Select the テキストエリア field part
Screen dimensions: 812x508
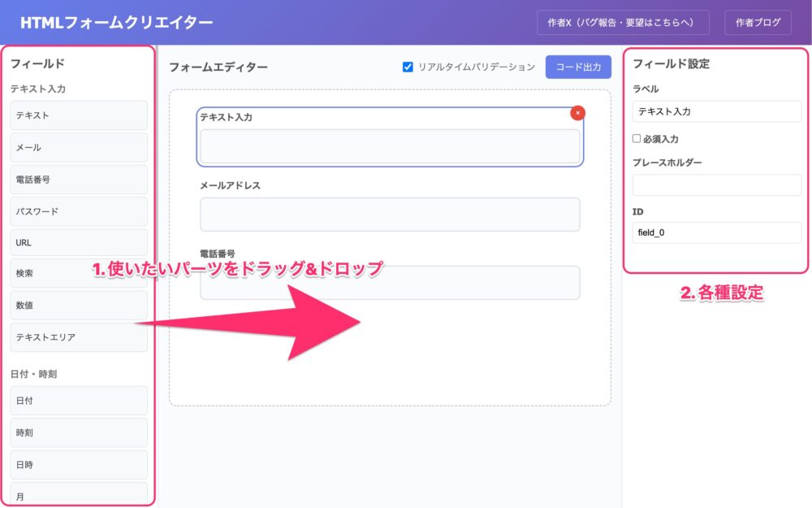click(x=79, y=337)
